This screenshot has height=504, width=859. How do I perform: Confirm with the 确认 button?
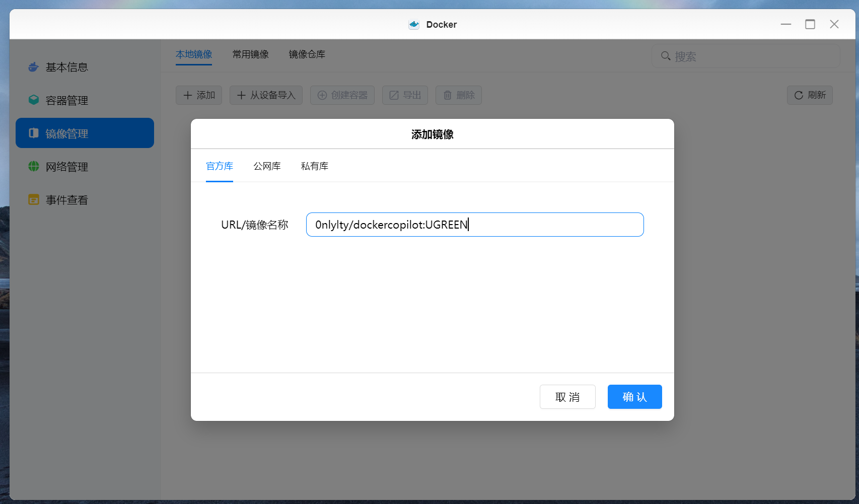[x=634, y=397]
